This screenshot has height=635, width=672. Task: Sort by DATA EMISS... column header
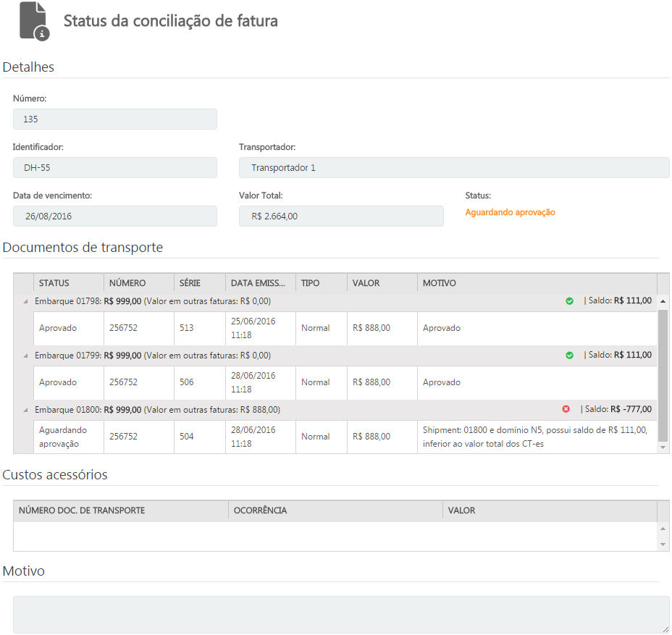tap(261, 283)
